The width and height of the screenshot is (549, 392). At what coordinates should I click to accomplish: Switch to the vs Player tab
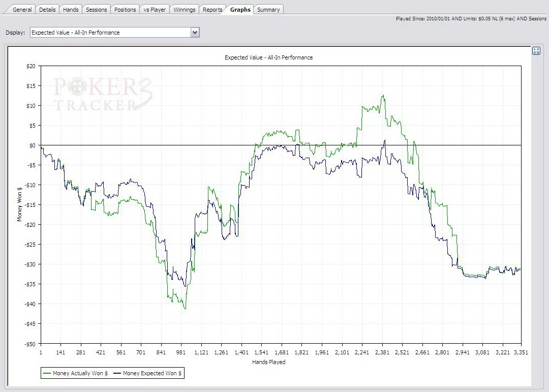point(155,10)
